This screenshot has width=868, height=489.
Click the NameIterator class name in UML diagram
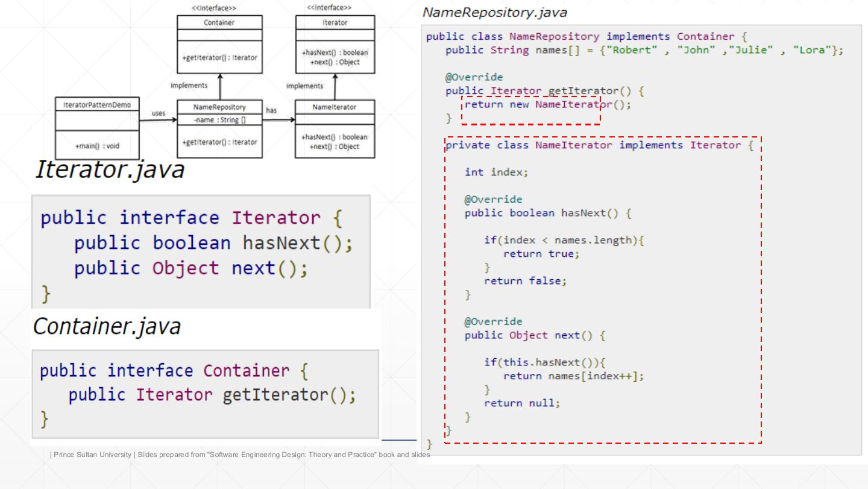(x=335, y=107)
